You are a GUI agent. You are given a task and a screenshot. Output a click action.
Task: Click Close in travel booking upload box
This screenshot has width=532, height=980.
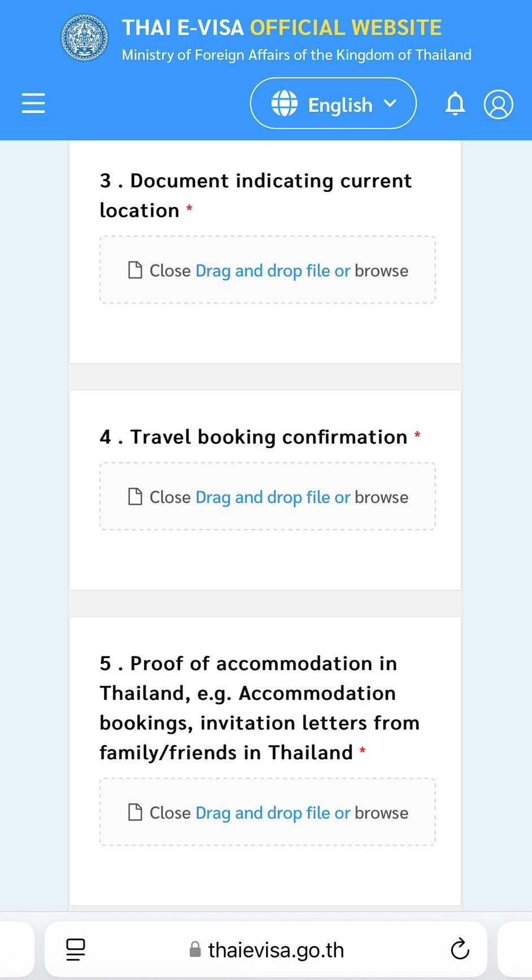170,497
